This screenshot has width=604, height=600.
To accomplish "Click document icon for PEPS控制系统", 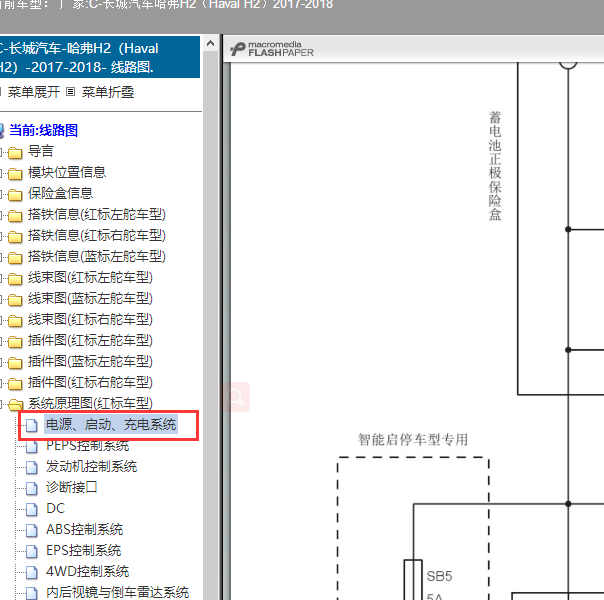I will 32,446.
